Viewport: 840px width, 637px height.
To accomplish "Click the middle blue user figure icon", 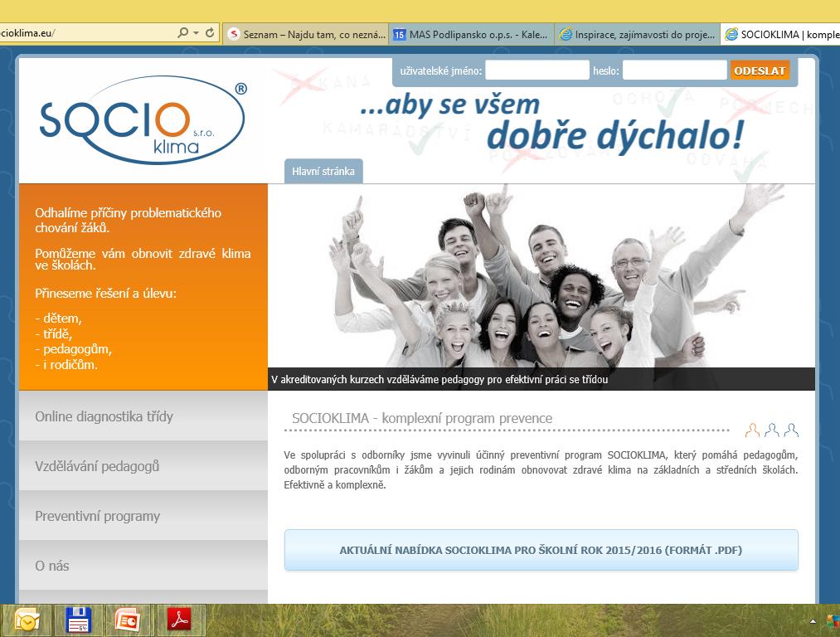I will pyautogui.click(x=772, y=430).
